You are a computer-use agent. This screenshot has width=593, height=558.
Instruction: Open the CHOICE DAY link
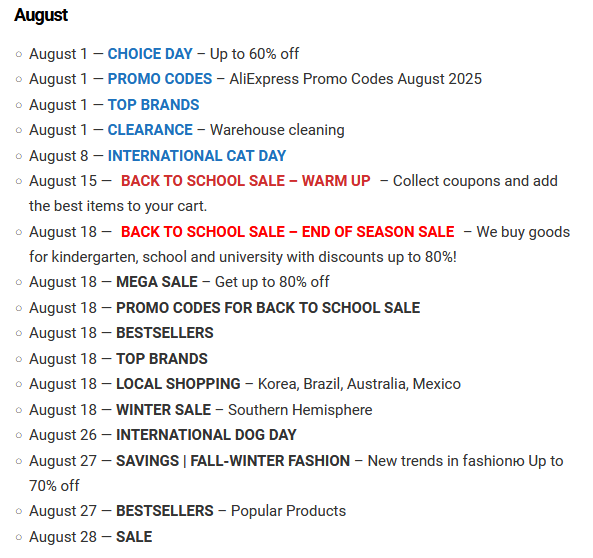150,54
